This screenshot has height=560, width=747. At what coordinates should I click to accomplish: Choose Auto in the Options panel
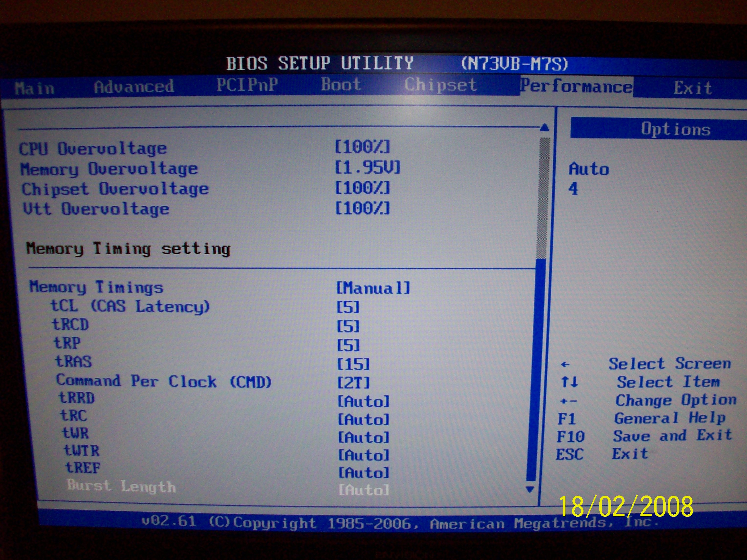coord(589,169)
